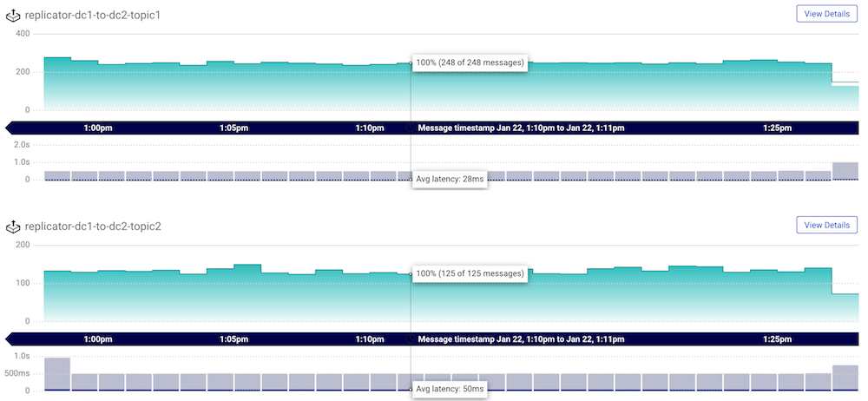Select the tall first latency bar in topic2

click(57, 374)
